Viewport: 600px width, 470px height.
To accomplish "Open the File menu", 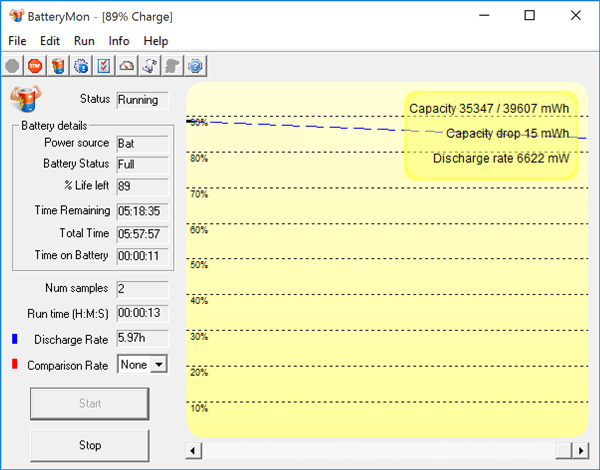I will tap(17, 41).
